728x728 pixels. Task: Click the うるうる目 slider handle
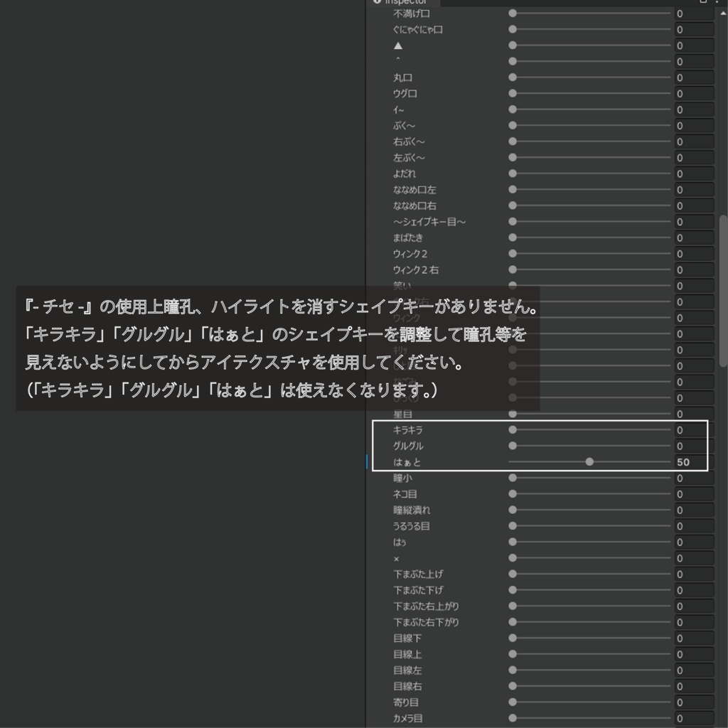click(512, 526)
